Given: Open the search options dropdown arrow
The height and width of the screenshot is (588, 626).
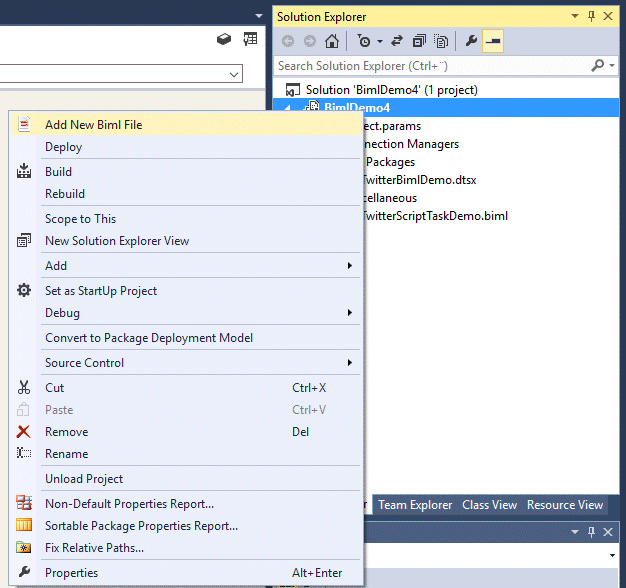Looking at the screenshot, I should [612, 65].
